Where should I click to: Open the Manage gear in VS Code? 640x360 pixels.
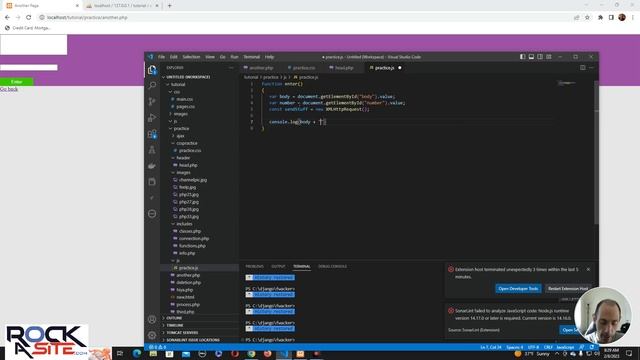click(152, 335)
